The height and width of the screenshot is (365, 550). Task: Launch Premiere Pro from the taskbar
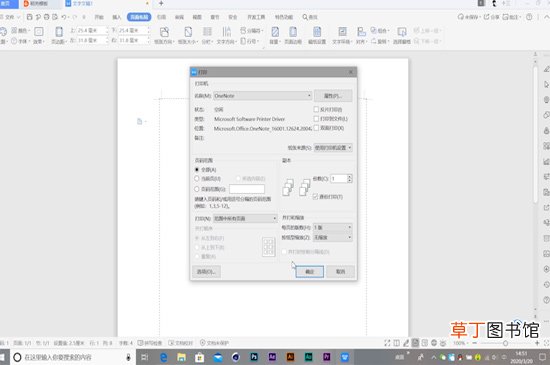[x=327, y=357]
